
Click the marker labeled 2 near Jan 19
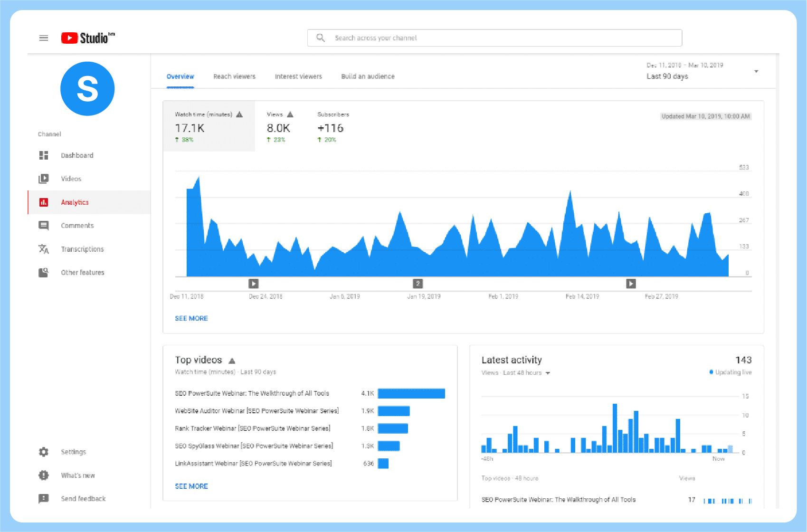click(x=418, y=284)
